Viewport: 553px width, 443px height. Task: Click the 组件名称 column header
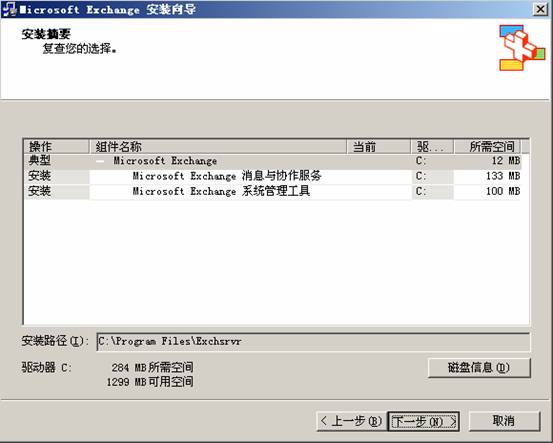coord(218,146)
